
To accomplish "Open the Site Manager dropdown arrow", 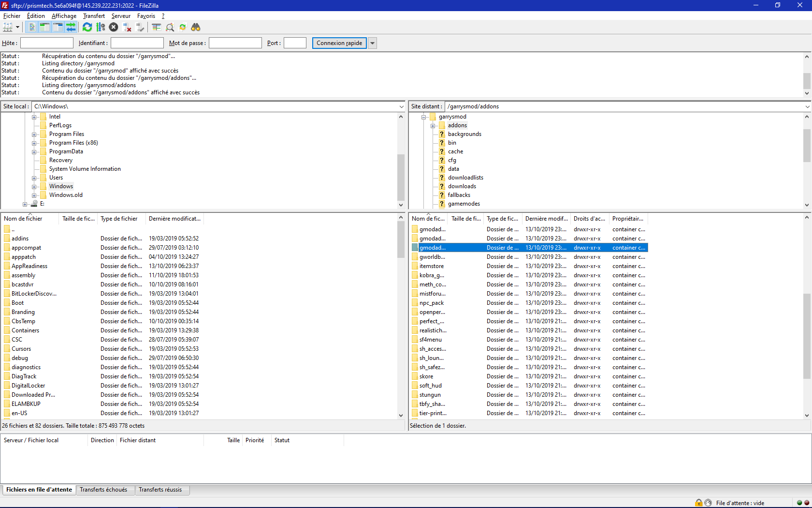I will [x=17, y=27].
